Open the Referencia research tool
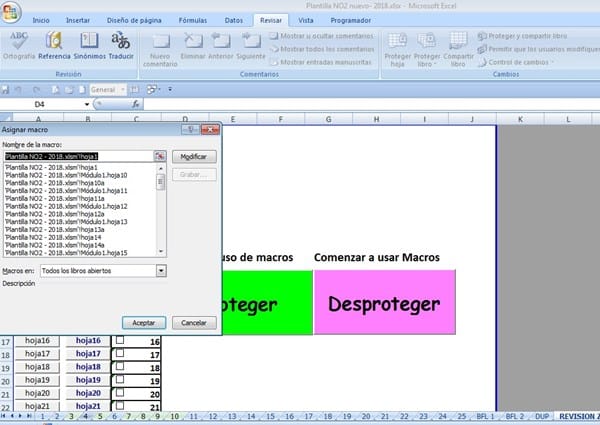Image resolution: width=600 pixels, height=425 pixels. [x=54, y=46]
